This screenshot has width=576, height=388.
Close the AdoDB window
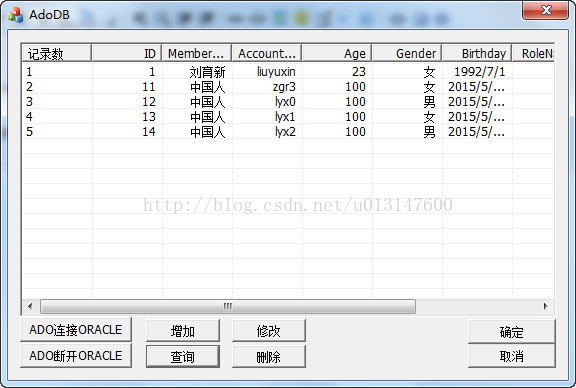(x=545, y=10)
